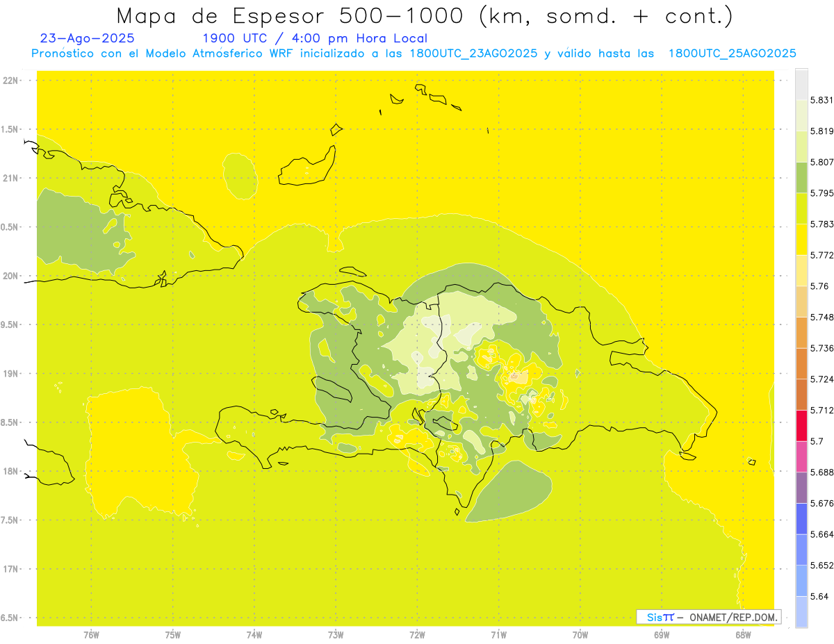This screenshot has height=644, width=834.
Task: Click the 5.795 legend value
Action: coord(822,193)
